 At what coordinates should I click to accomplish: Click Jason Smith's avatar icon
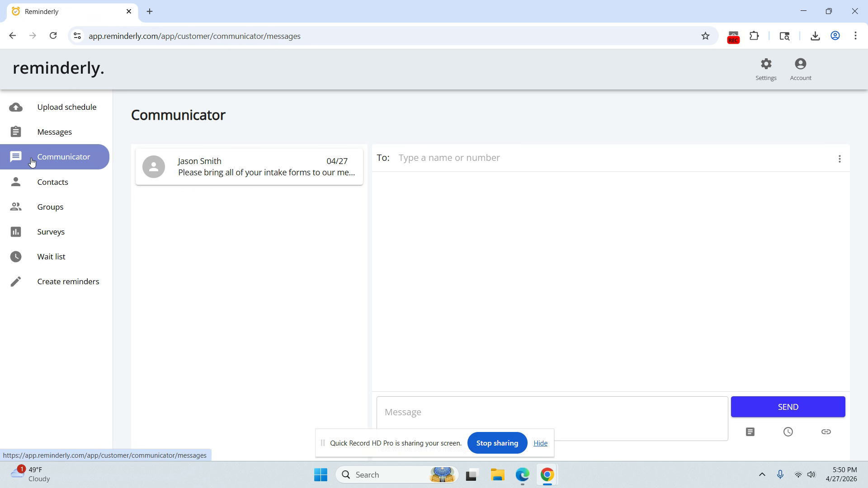pyautogui.click(x=154, y=167)
